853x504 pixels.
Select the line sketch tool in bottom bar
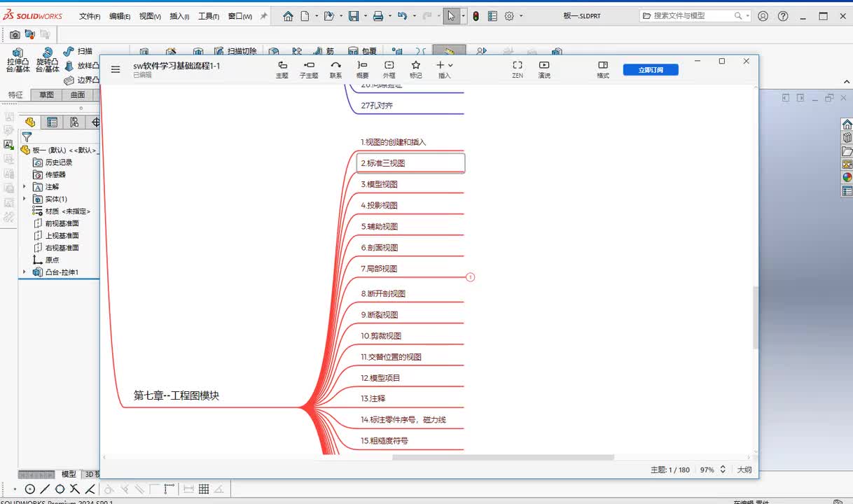[45, 489]
